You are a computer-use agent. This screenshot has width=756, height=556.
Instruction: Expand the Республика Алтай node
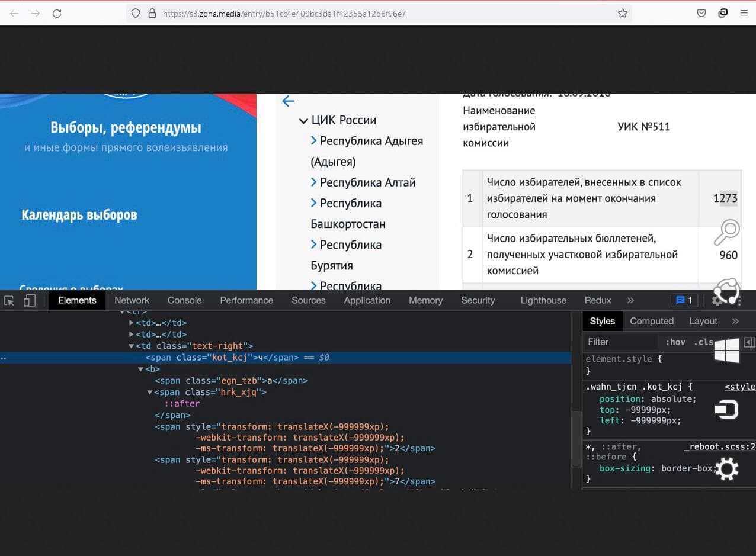(314, 182)
